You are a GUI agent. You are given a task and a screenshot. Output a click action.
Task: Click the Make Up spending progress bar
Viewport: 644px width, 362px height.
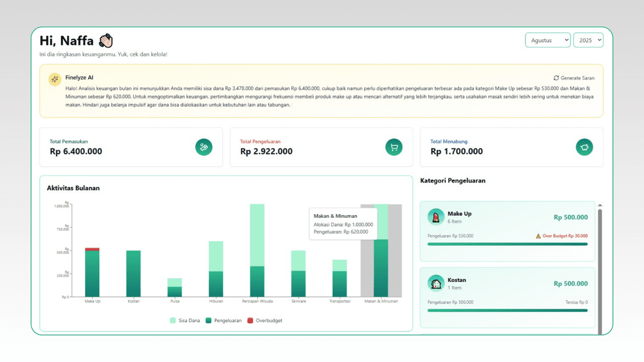coord(507,245)
